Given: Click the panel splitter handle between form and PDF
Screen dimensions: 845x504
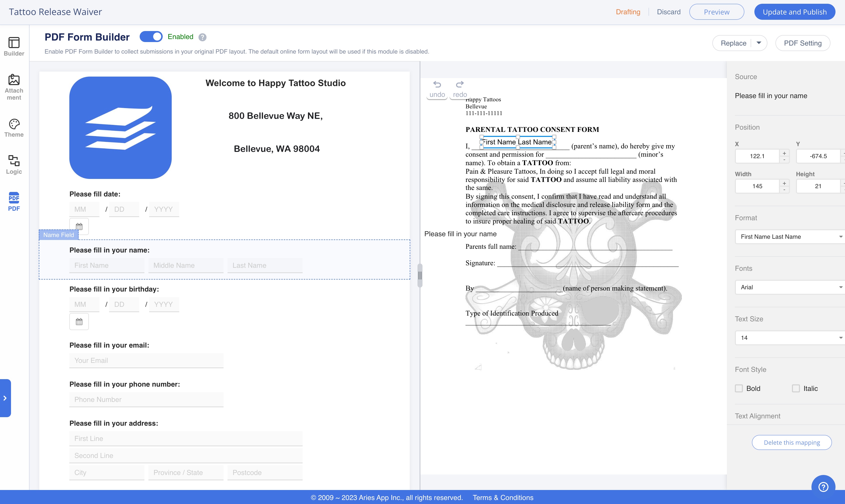Looking at the screenshot, I should 420,276.
